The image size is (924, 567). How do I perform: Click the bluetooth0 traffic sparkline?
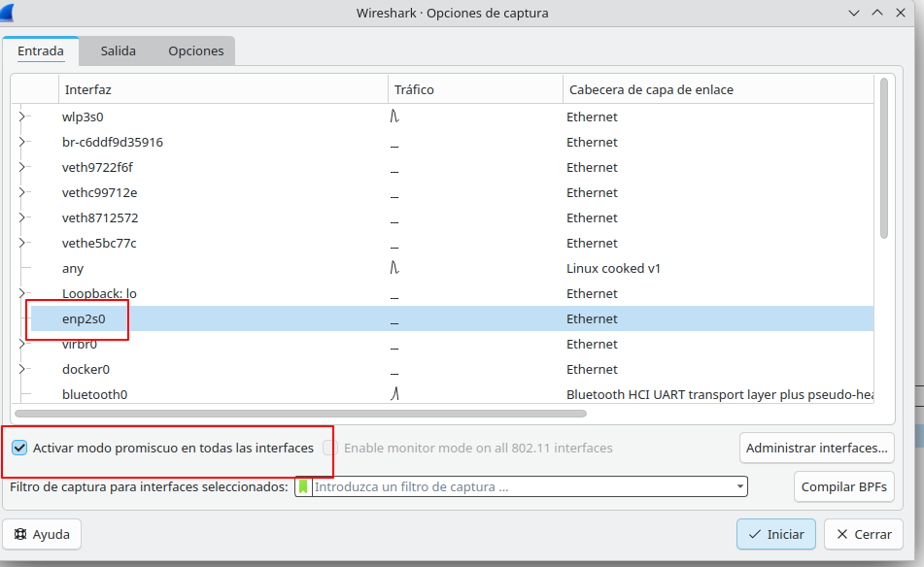pos(395,394)
